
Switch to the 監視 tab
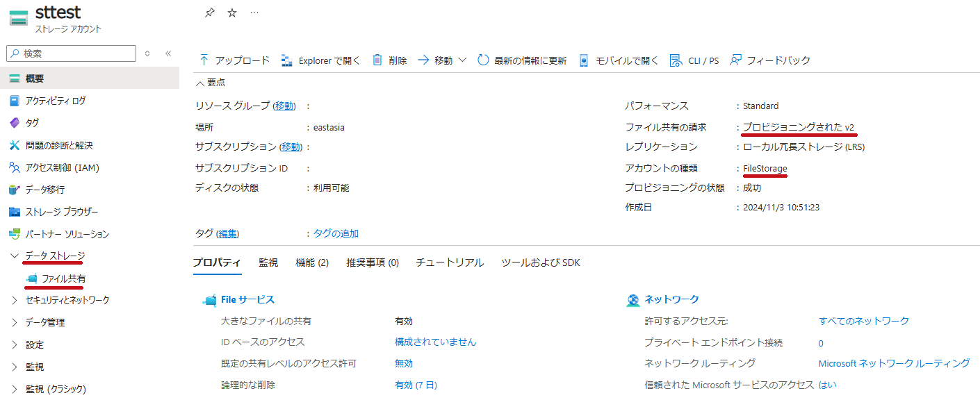(x=268, y=262)
